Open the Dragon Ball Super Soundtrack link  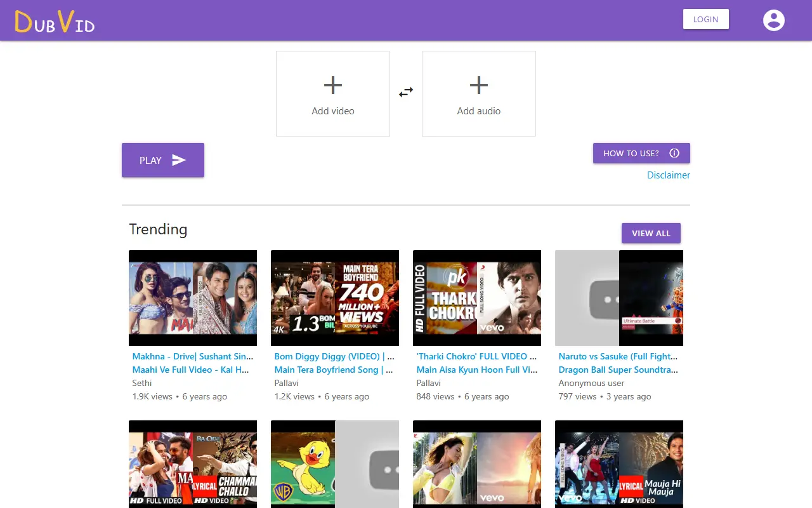click(x=619, y=370)
